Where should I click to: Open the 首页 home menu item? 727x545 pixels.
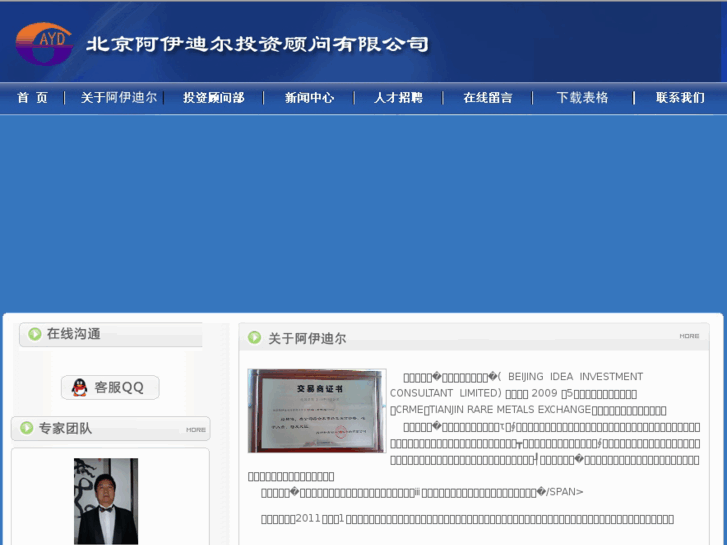point(32,97)
